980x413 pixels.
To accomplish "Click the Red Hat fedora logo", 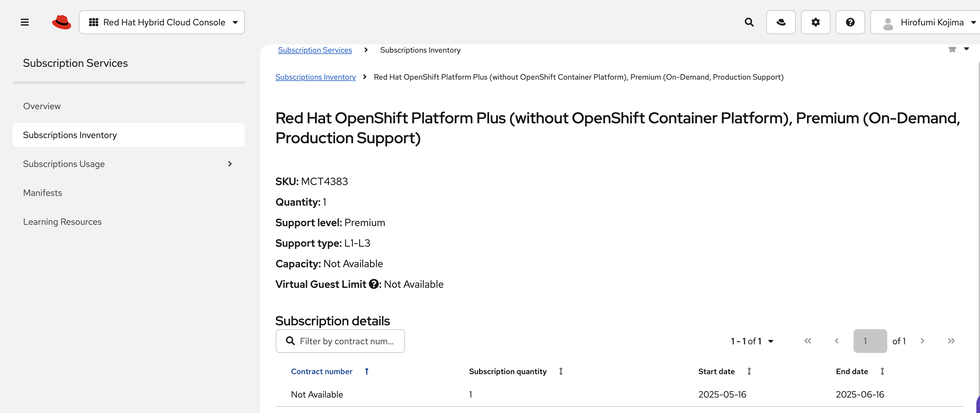I will (61, 22).
